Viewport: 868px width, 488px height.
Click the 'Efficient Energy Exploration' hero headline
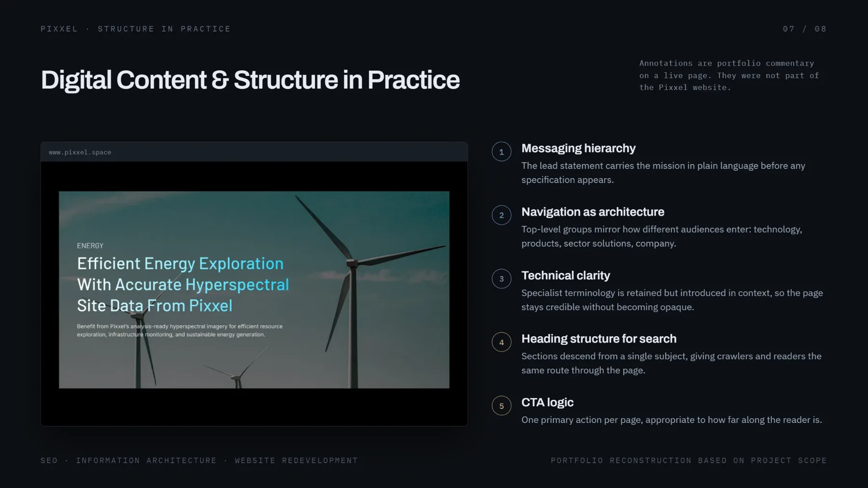tap(183, 285)
